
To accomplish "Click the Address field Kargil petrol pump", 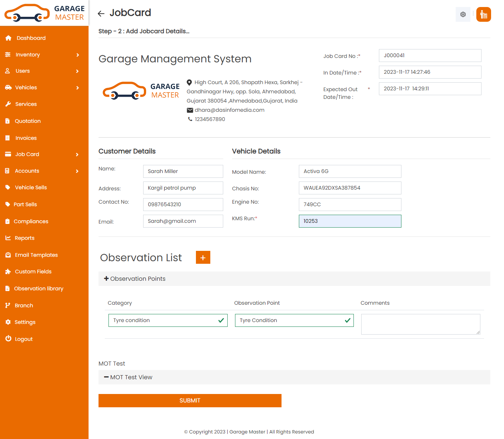I will tap(183, 188).
